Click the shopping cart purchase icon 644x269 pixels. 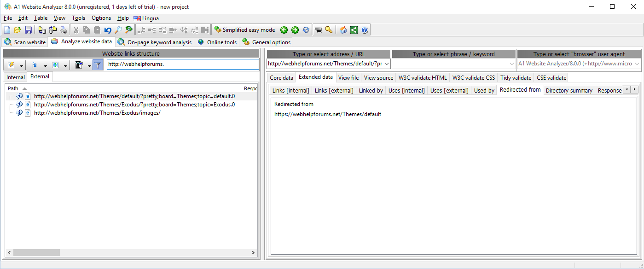coord(318,30)
